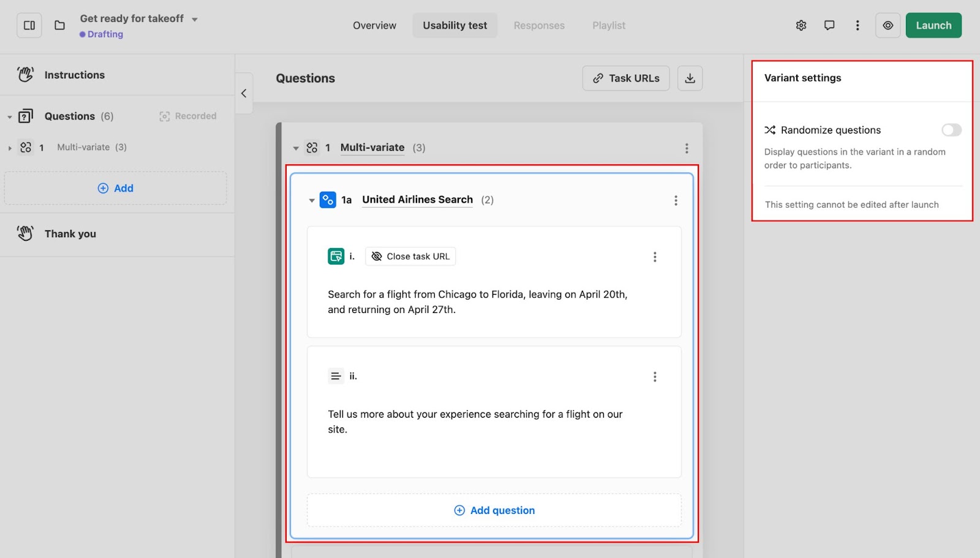The width and height of the screenshot is (980, 558).
Task: Collapse the Multi-variate group in Questions
Action: click(x=296, y=148)
